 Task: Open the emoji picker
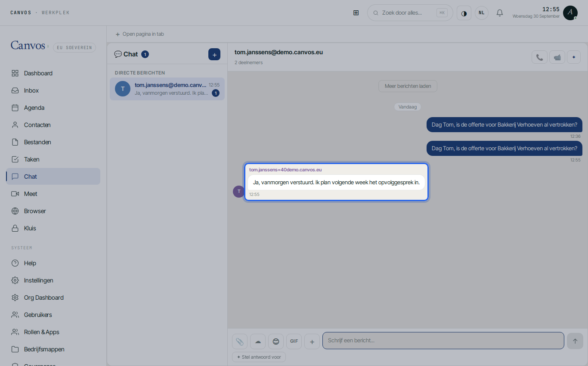(276, 341)
